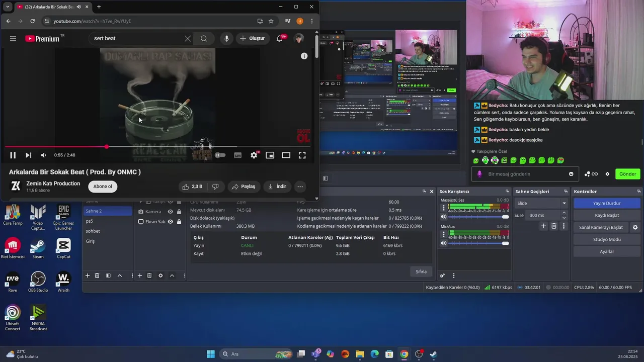
Task: Toggle visibility of Kamera source
Action: point(171,212)
